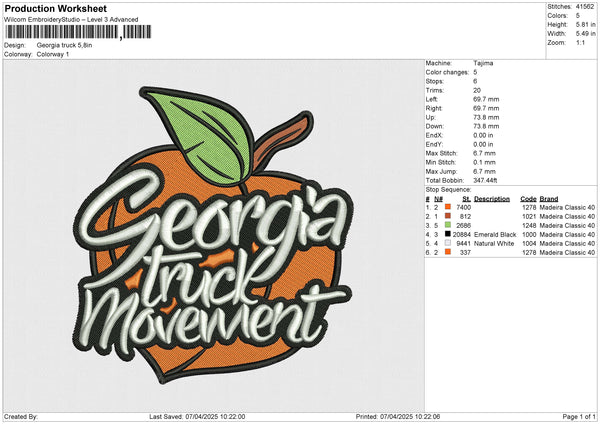The image size is (600, 424).
Task: Select the black Emerald Black swatch
Action: click(448, 234)
